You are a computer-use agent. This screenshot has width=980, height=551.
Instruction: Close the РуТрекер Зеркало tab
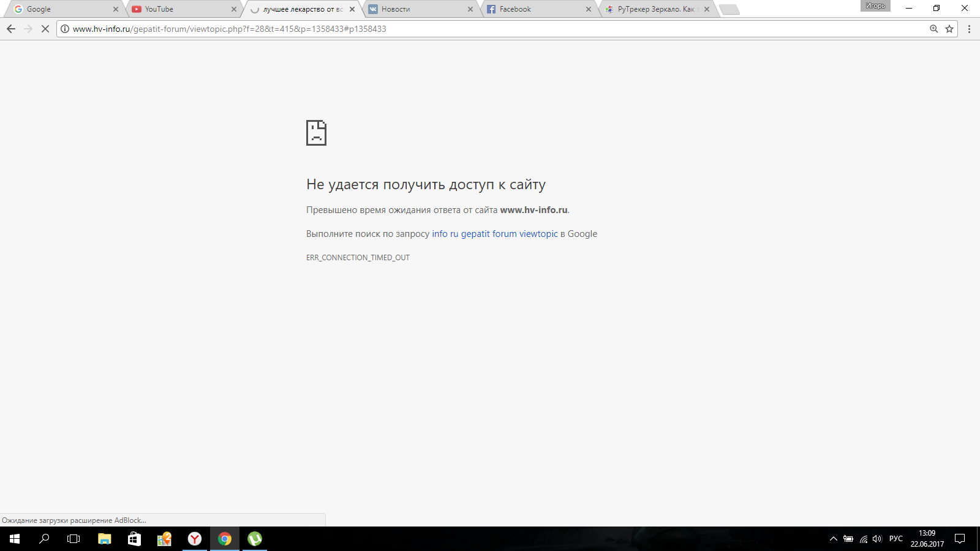pyautogui.click(x=707, y=9)
